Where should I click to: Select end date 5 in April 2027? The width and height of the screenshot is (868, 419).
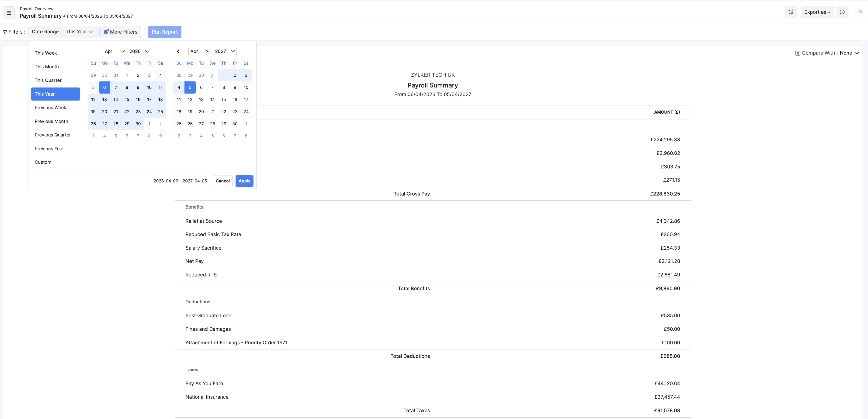click(190, 87)
